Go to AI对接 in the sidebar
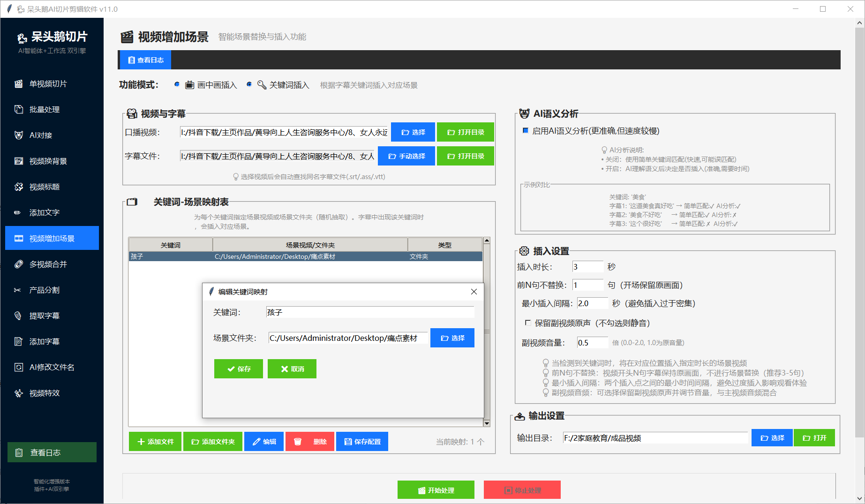Viewport: 865px width, 504px height. point(40,135)
